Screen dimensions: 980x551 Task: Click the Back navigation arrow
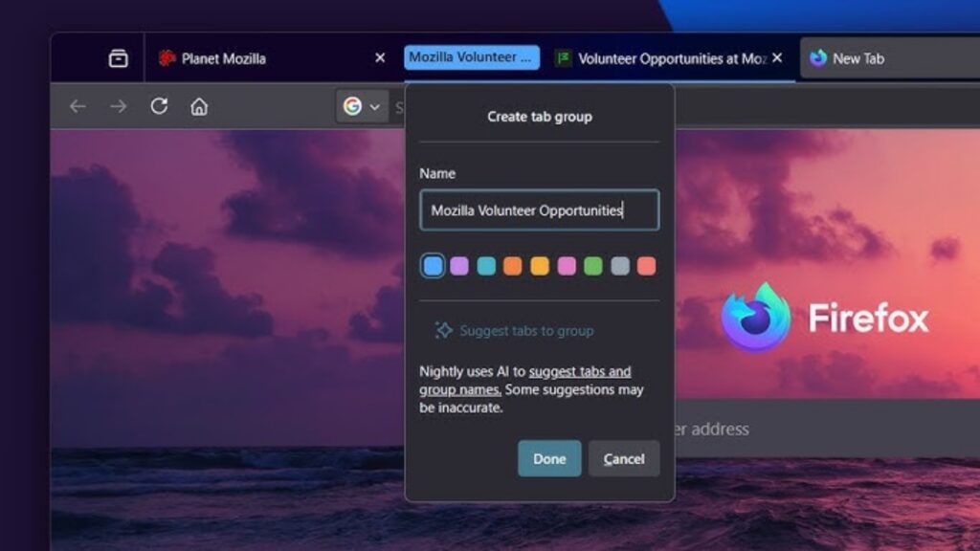[x=78, y=106]
